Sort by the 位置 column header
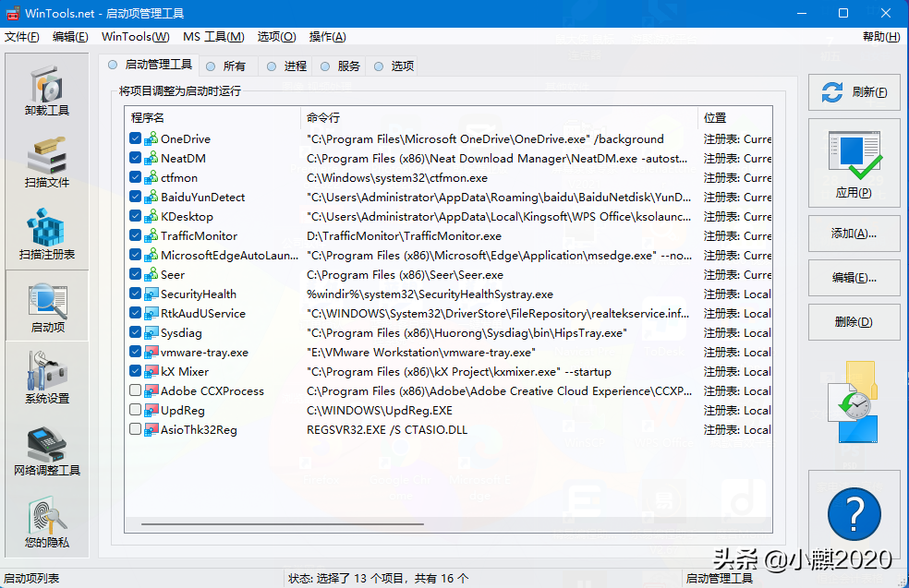Image resolution: width=909 pixels, height=588 pixels. tap(734, 117)
